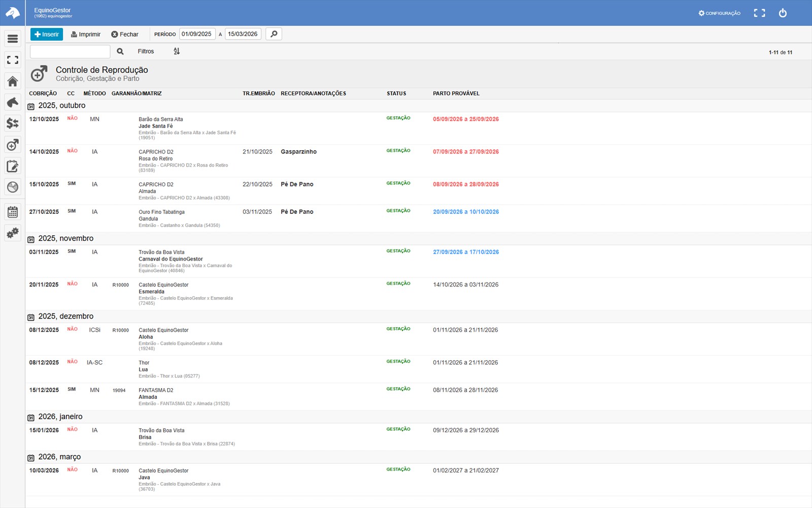
Task: Open the 10/03/2026 Java record
Action: pos(418,480)
